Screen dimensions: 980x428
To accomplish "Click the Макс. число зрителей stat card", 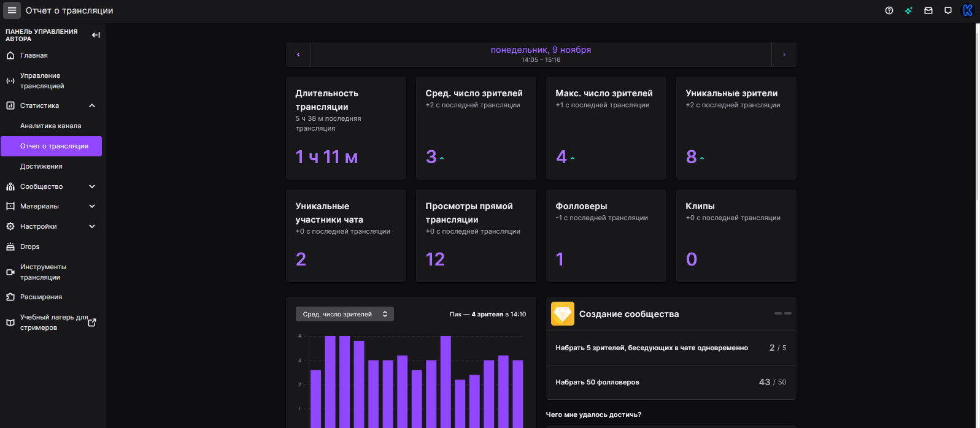I will pos(606,128).
